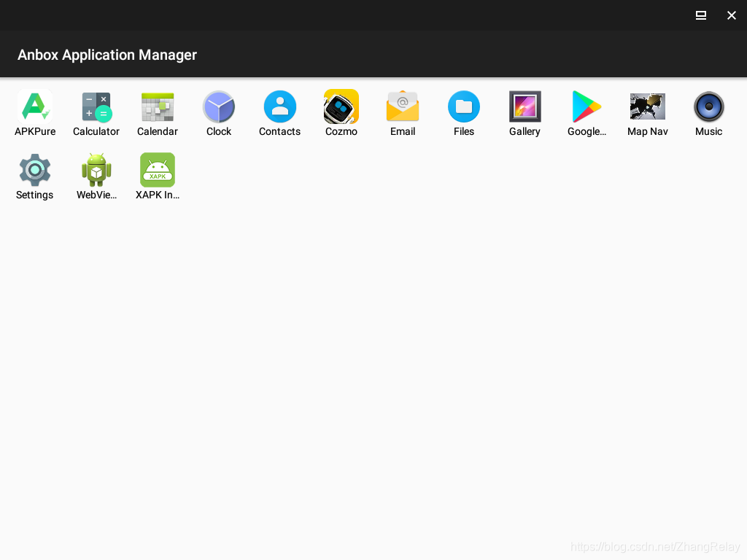Open the Calendar app icon

pyautogui.click(x=158, y=106)
